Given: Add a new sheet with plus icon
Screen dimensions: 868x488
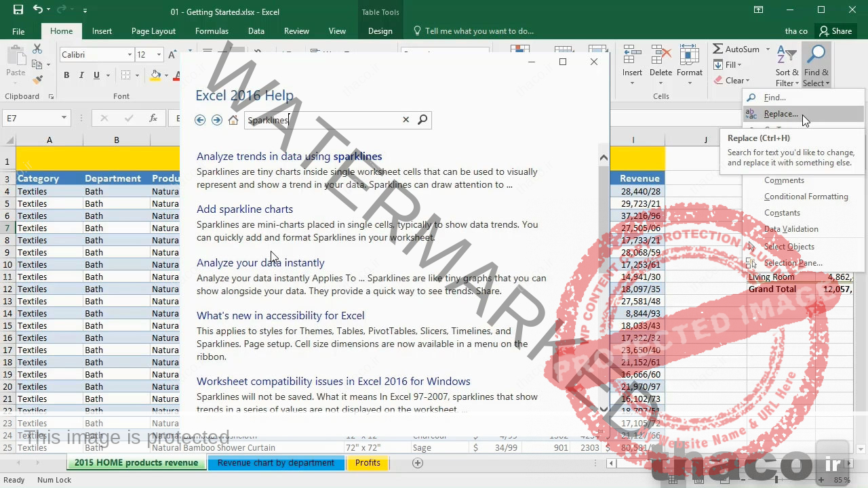Looking at the screenshot, I should tap(418, 463).
